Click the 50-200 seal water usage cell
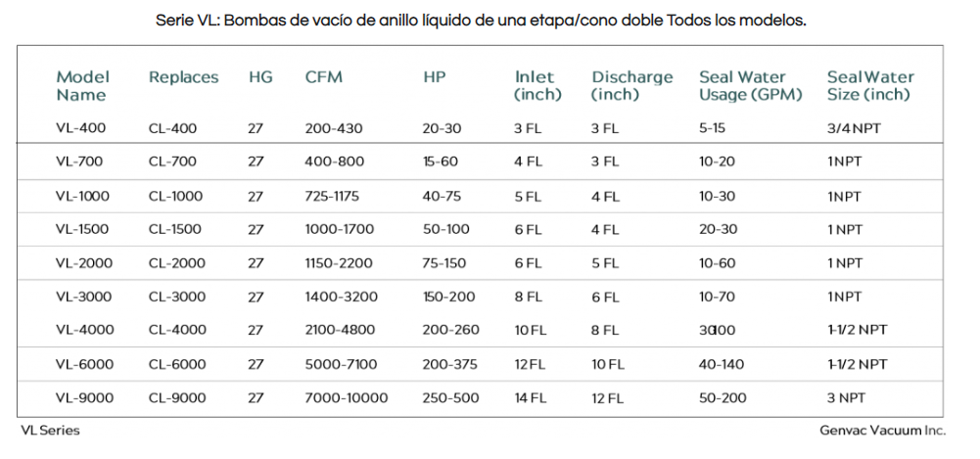980x459 pixels. (722, 398)
